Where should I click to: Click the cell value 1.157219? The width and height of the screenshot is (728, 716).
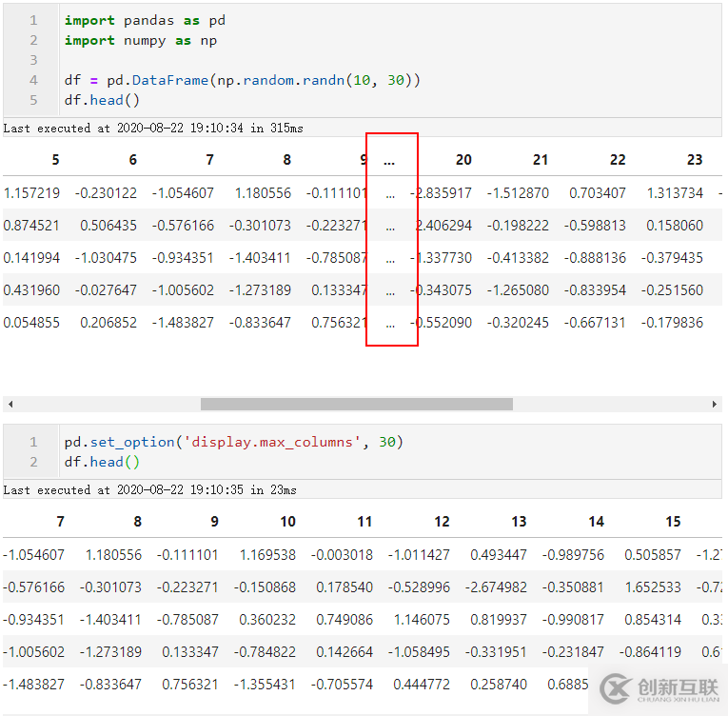point(31,193)
